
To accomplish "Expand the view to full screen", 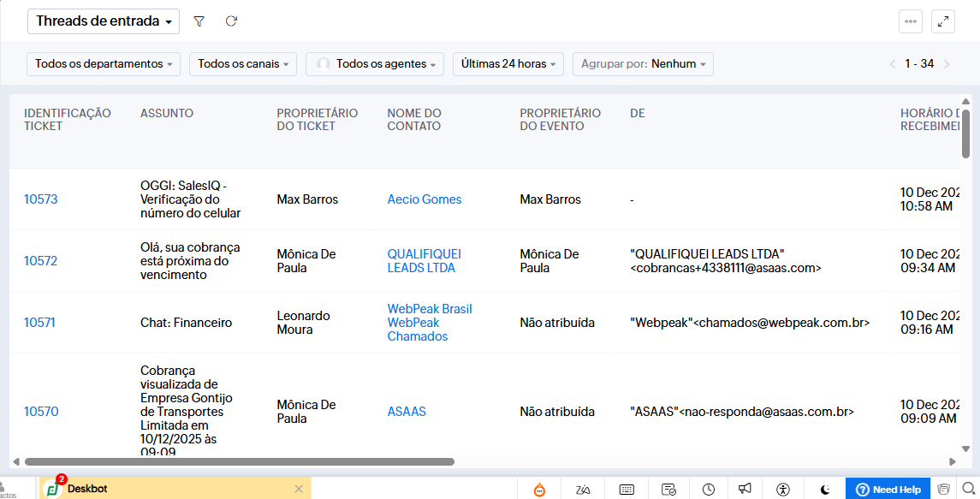I will [943, 21].
